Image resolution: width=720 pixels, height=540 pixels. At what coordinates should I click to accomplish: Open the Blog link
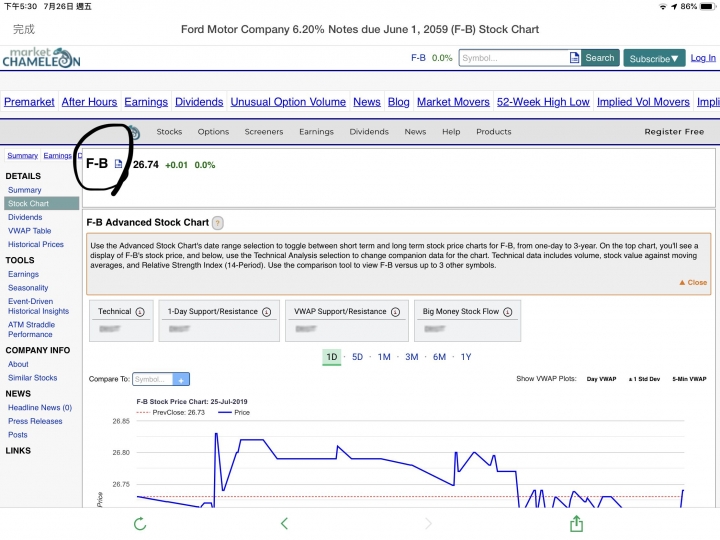coord(398,102)
